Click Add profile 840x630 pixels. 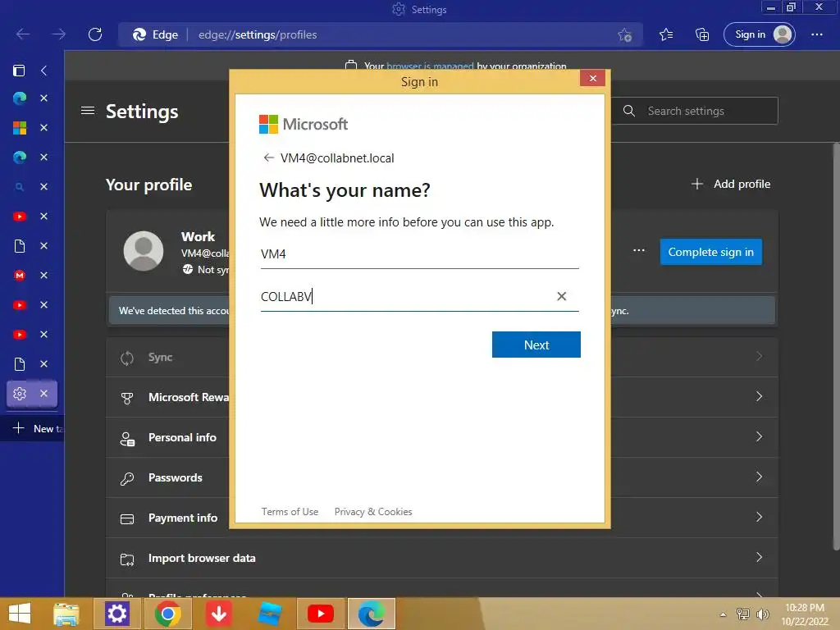tap(731, 184)
